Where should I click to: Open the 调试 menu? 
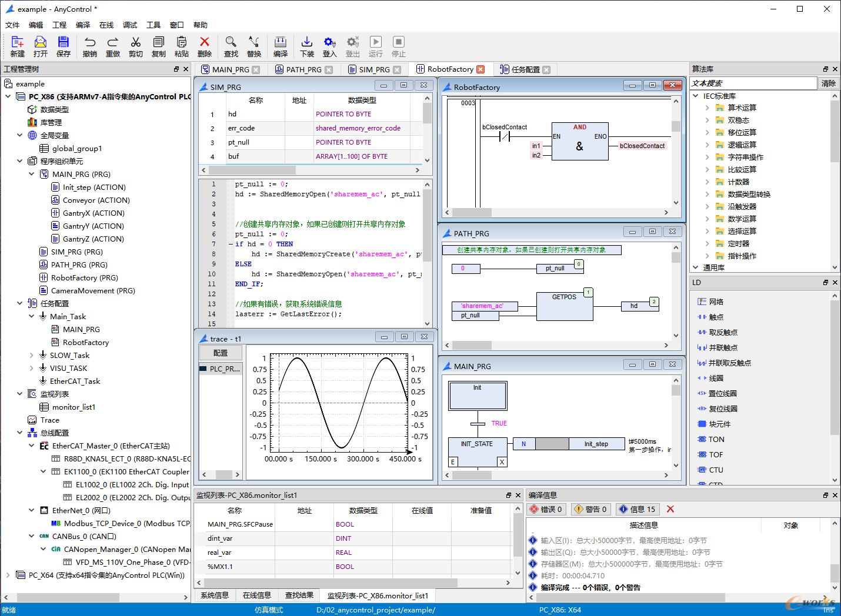pos(130,25)
